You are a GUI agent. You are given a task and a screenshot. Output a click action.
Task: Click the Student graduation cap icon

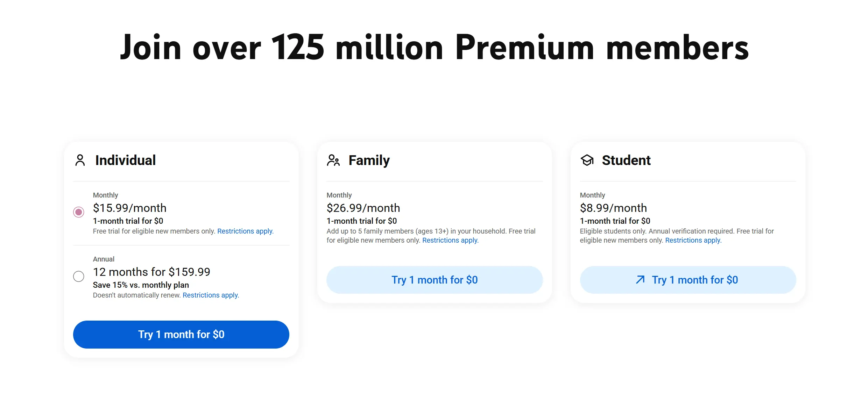coord(587,160)
